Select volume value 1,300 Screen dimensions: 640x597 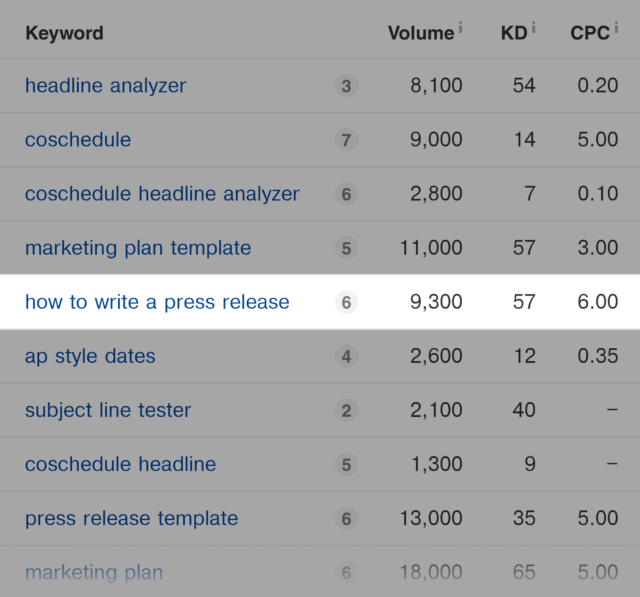coord(436,464)
